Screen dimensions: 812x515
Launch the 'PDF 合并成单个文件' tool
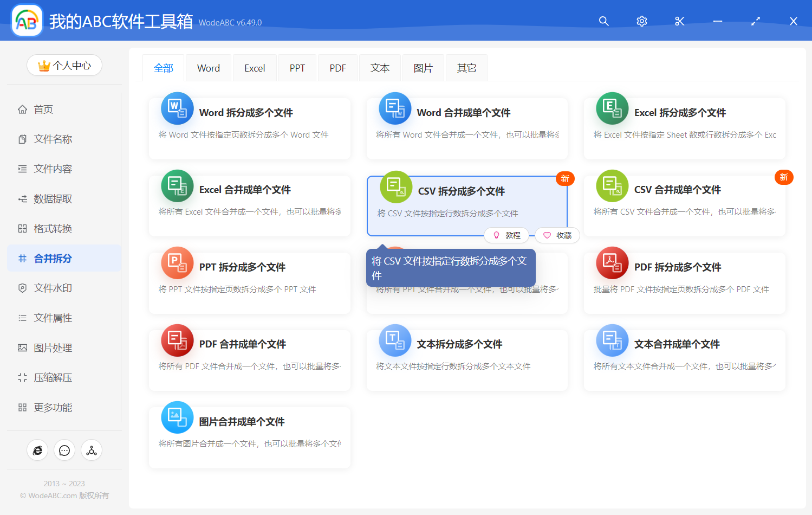tap(249, 359)
